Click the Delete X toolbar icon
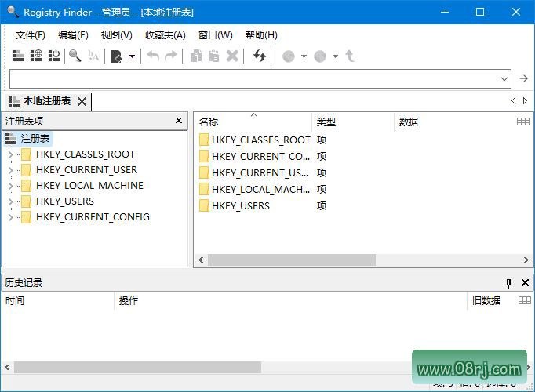This screenshot has width=535, height=392. click(x=232, y=56)
